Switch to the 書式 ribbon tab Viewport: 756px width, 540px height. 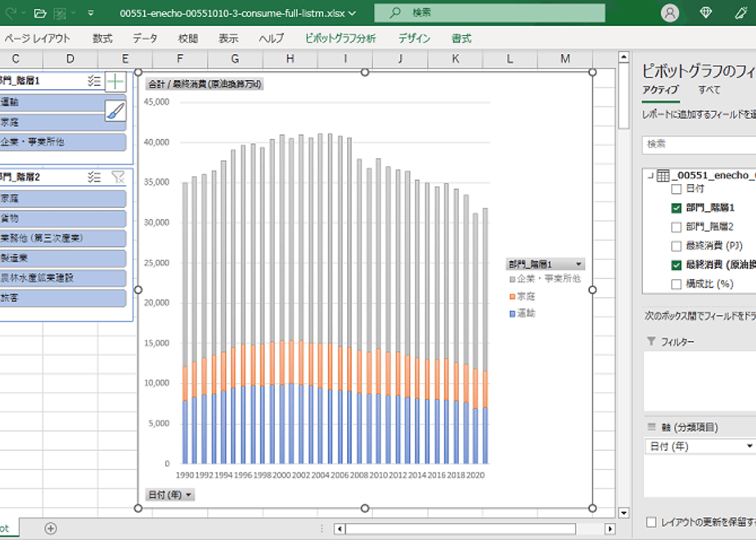click(x=461, y=38)
